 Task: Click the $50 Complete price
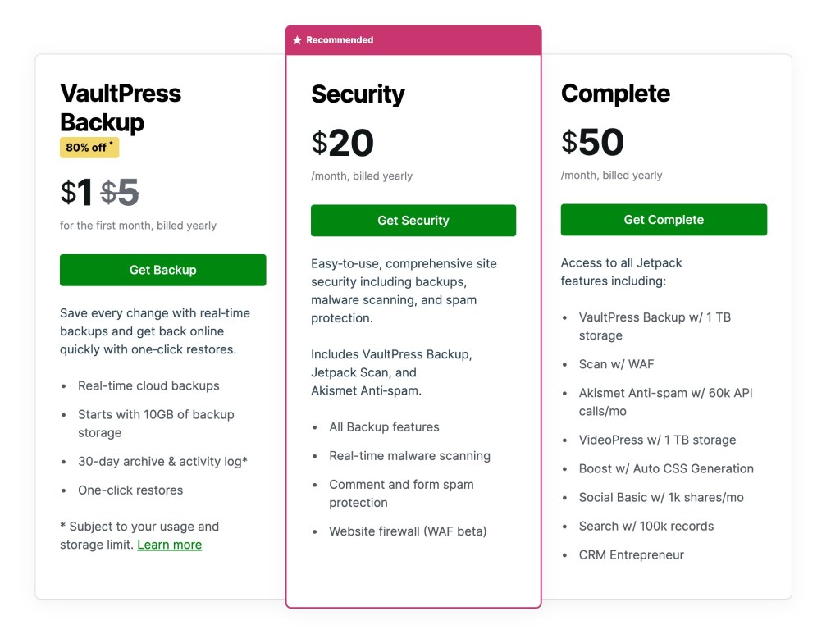(x=592, y=143)
